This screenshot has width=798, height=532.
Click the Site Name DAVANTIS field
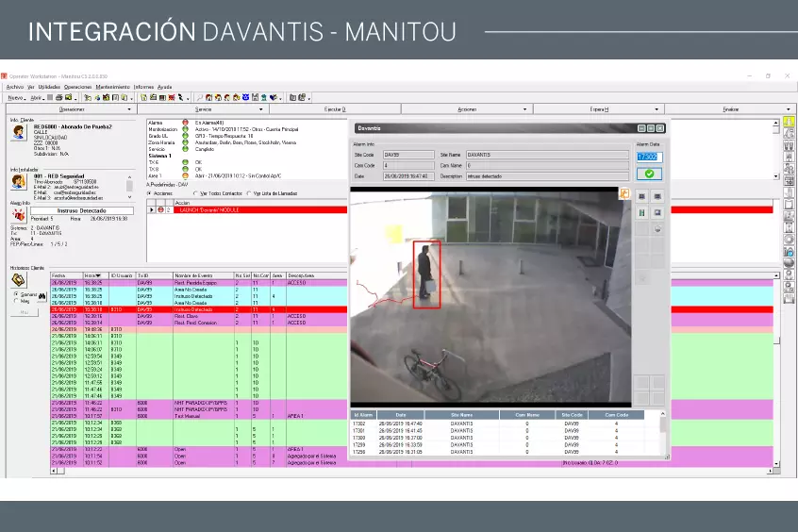point(547,155)
